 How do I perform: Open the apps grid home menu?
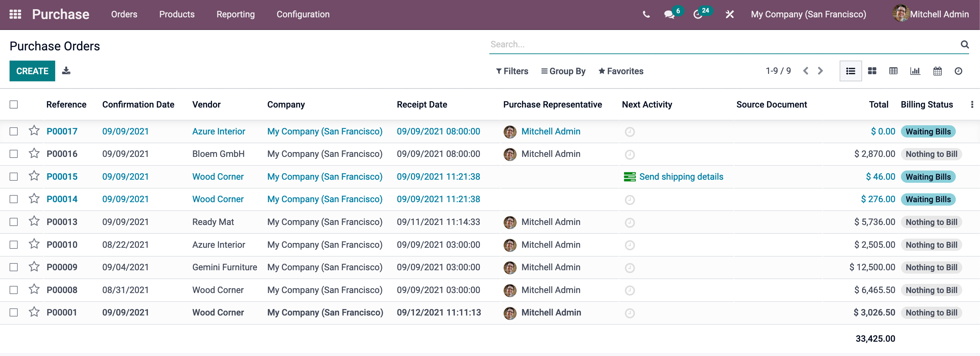[15, 14]
